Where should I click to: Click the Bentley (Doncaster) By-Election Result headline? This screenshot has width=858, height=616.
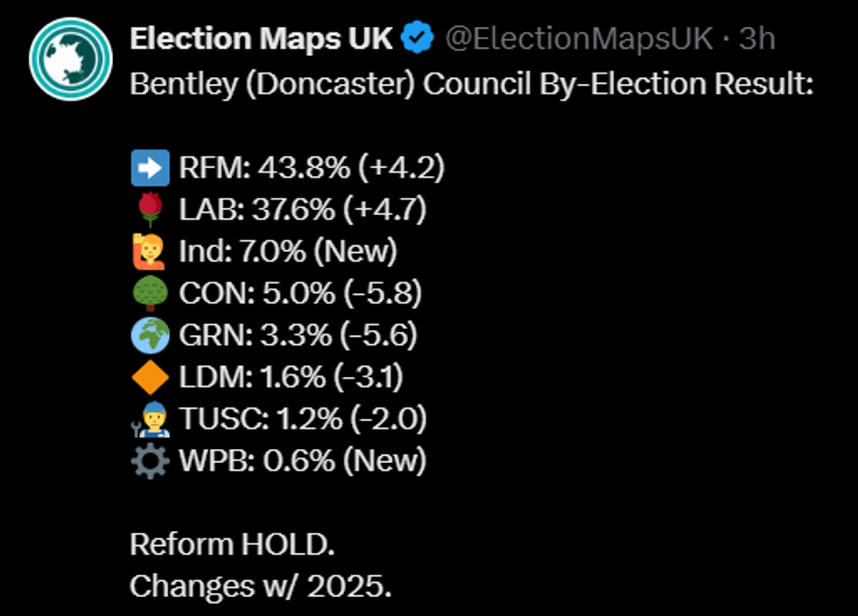click(x=472, y=84)
